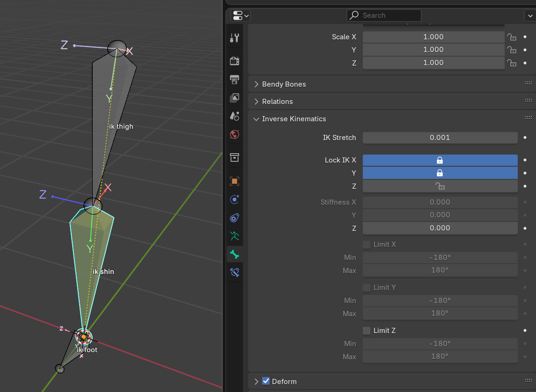Image resolution: width=536 pixels, height=392 pixels.
Task: Enable the Lock IK Z toggle
Action: click(x=440, y=186)
